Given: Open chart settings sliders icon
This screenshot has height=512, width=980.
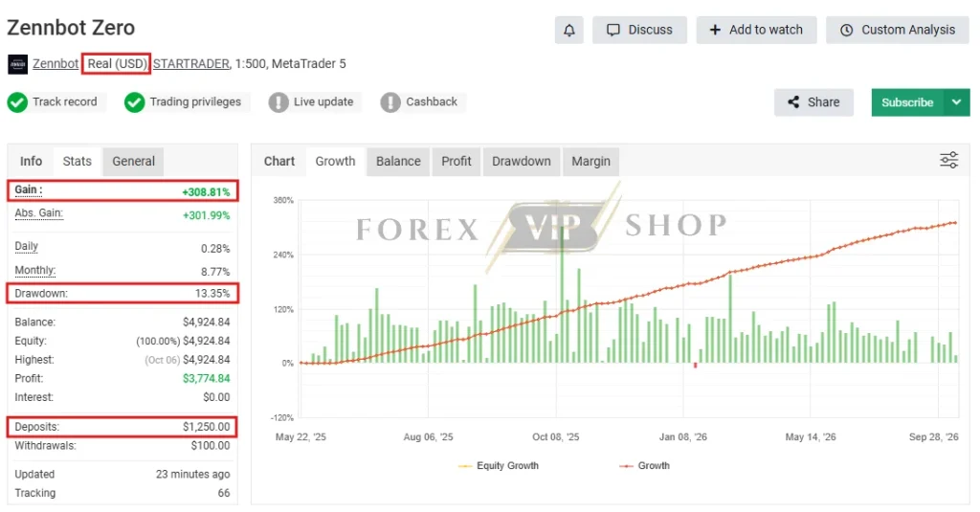Looking at the screenshot, I should 948,160.
